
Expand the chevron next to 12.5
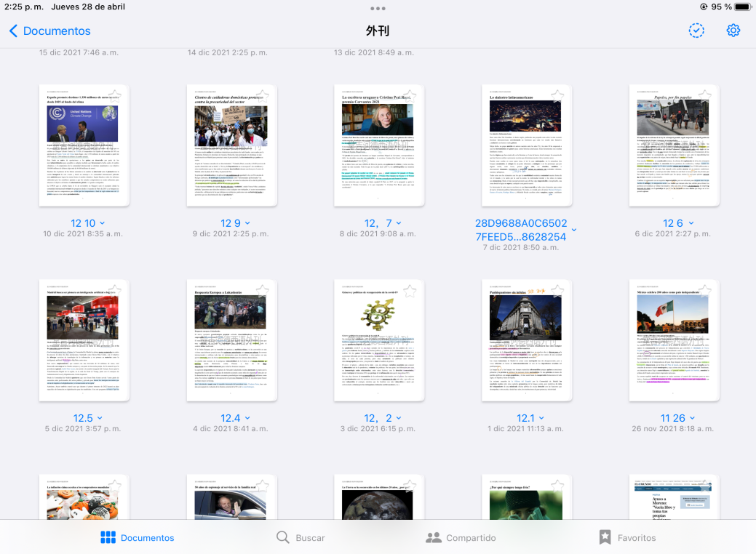100,418
